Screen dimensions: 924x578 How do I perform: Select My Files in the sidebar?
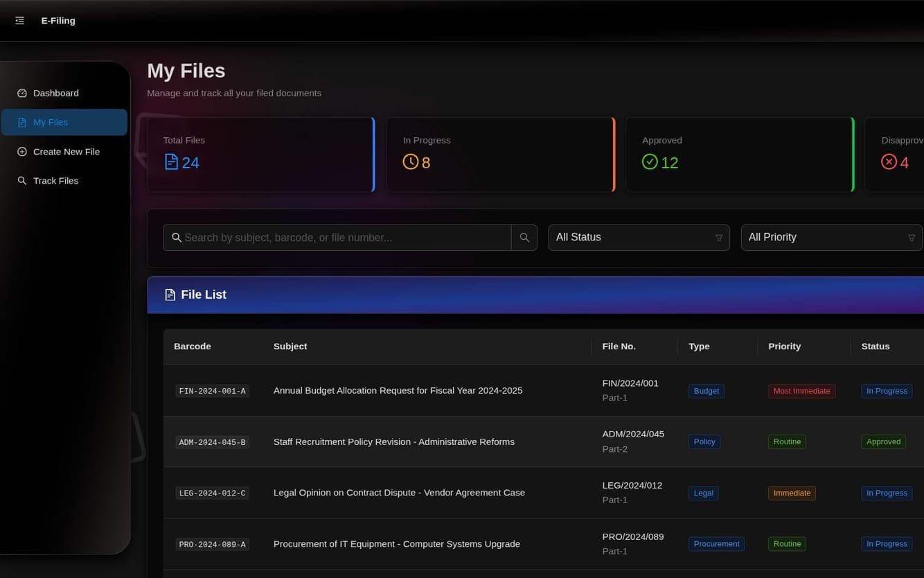tap(64, 122)
